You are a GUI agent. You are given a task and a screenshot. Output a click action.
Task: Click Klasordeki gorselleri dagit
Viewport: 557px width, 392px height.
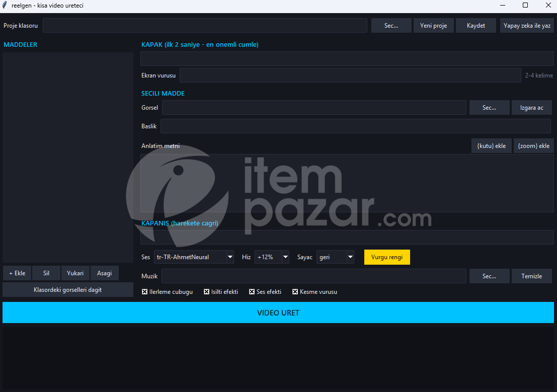pyautogui.click(x=68, y=290)
